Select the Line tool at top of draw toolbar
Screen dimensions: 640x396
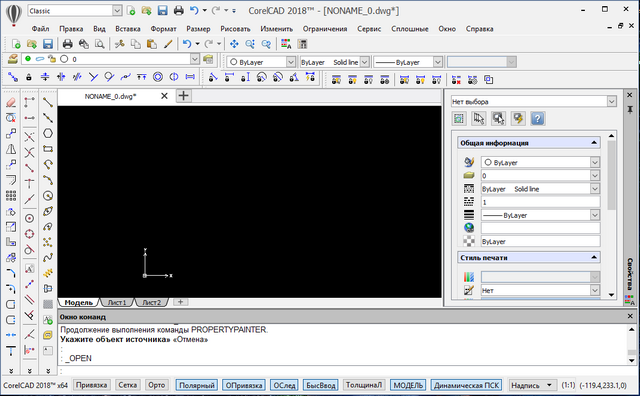pyautogui.click(x=48, y=102)
